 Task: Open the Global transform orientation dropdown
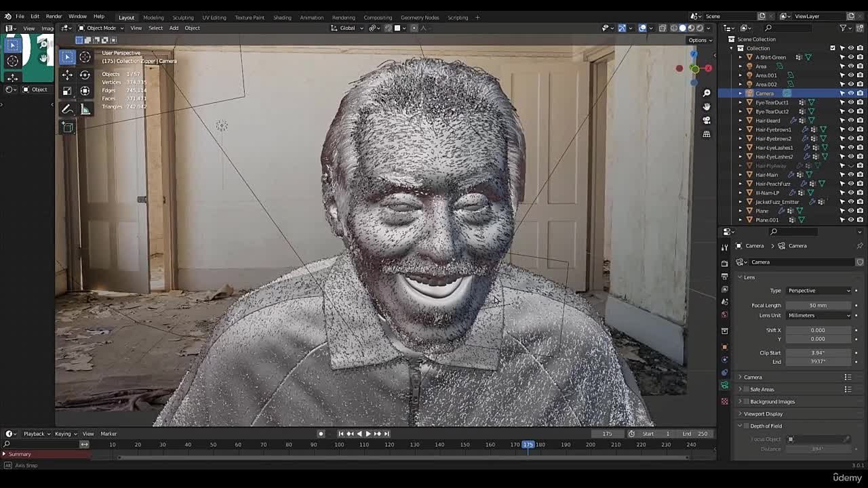[x=347, y=28]
